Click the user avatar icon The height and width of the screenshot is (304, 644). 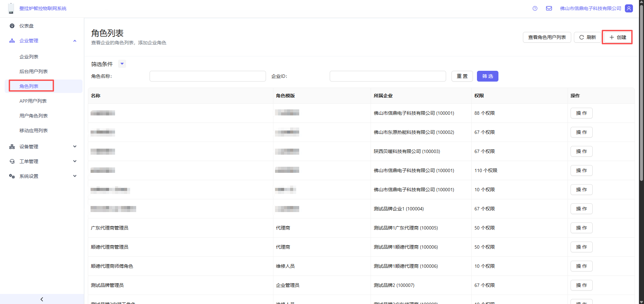pos(629,8)
